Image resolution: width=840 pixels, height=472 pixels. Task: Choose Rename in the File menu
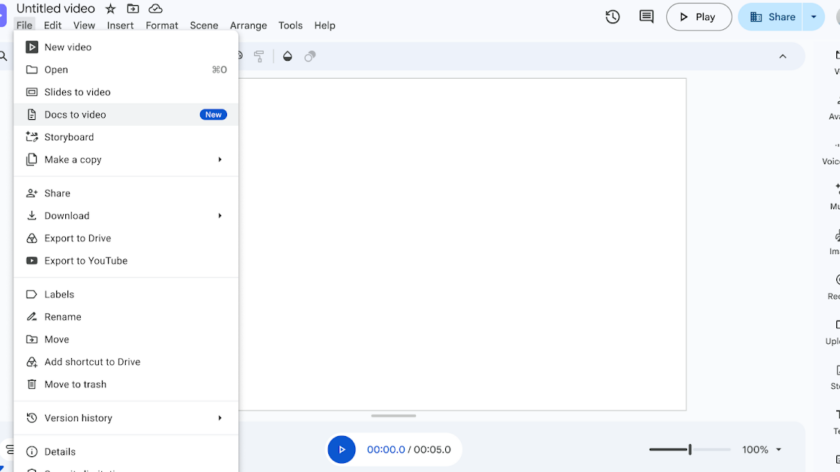(x=126, y=317)
